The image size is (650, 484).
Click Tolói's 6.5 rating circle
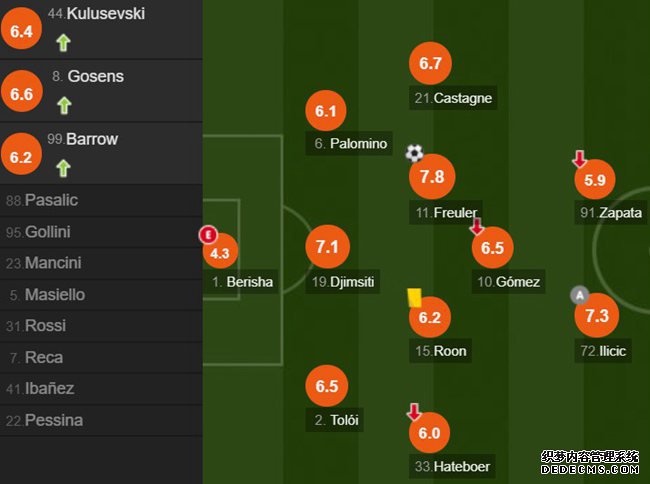(x=327, y=386)
